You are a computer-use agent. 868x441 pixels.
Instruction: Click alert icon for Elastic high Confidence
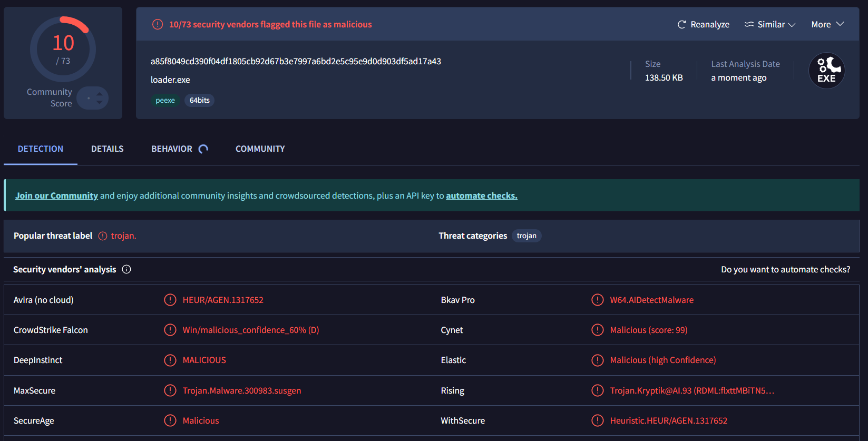(x=598, y=360)
